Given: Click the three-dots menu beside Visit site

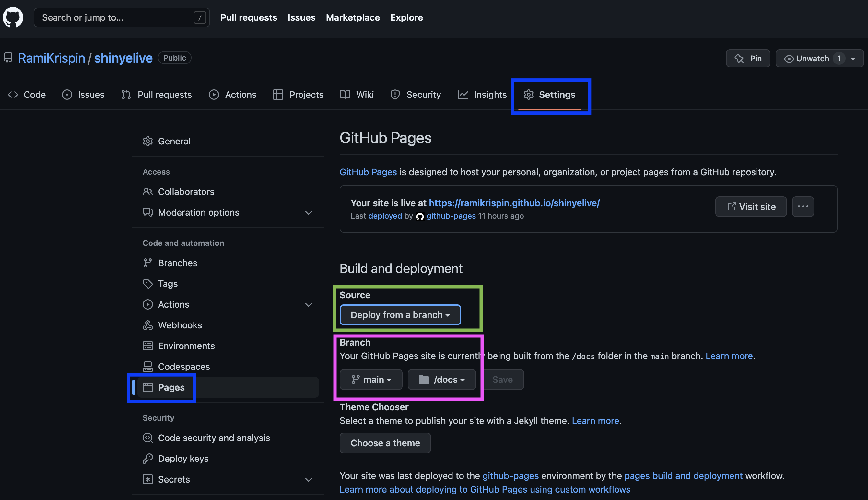Looking at the screenshot, I should 803,206.
